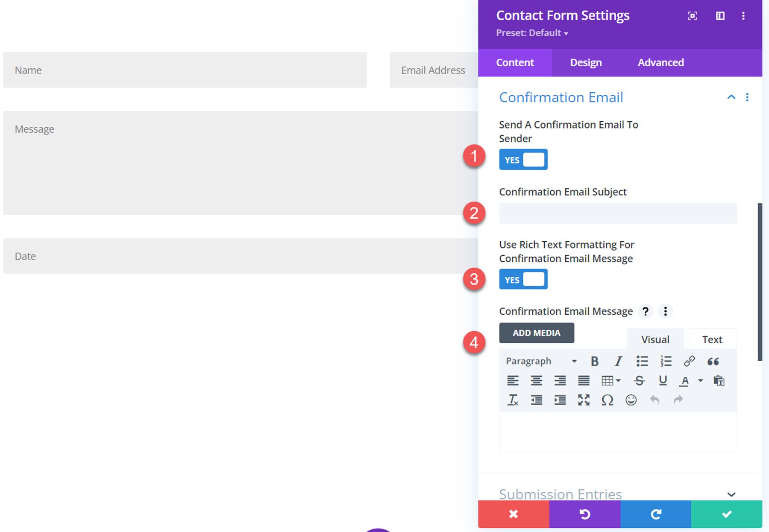Collapse the Confirmation Email section
769x532 pixels.
point(731,97)
